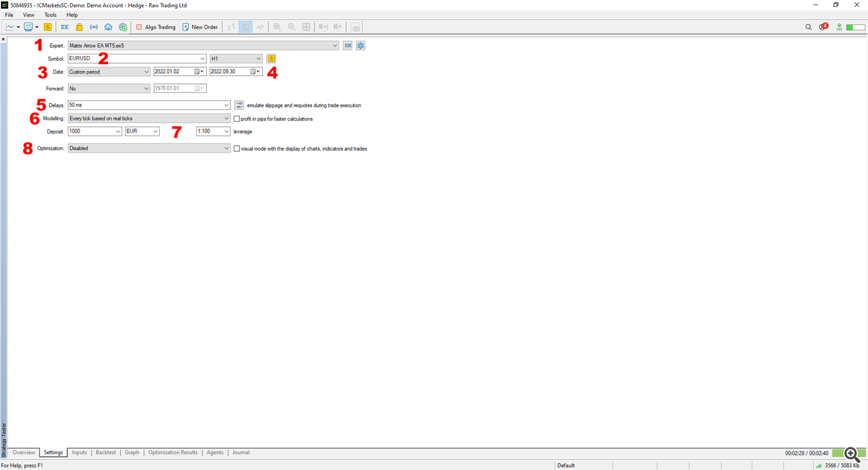Switch to the Inputs tab
This screenshot has height=470, width=868.
[x=79, y=453]
